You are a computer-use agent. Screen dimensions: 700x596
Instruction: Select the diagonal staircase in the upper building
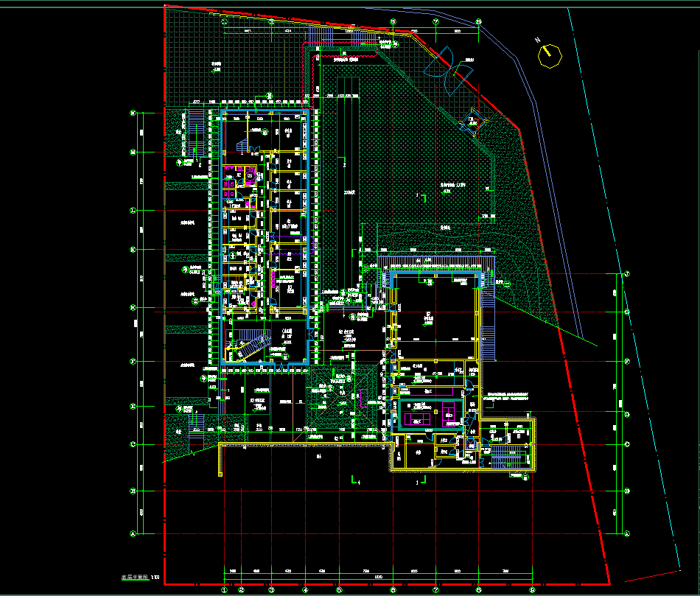(248, 345)
